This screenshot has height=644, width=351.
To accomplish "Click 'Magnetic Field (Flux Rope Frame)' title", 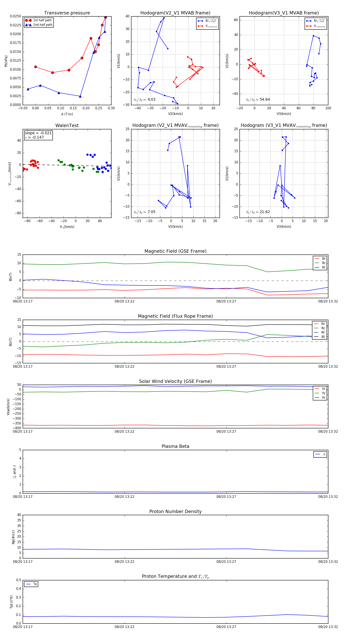I will [175, 316].
